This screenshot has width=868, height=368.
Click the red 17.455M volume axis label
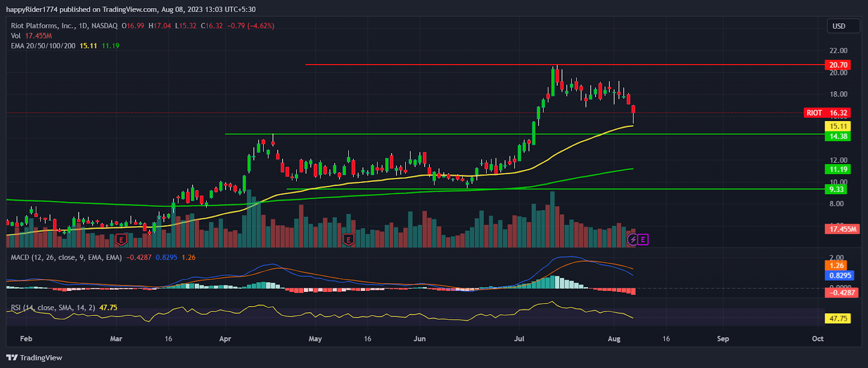843,229
